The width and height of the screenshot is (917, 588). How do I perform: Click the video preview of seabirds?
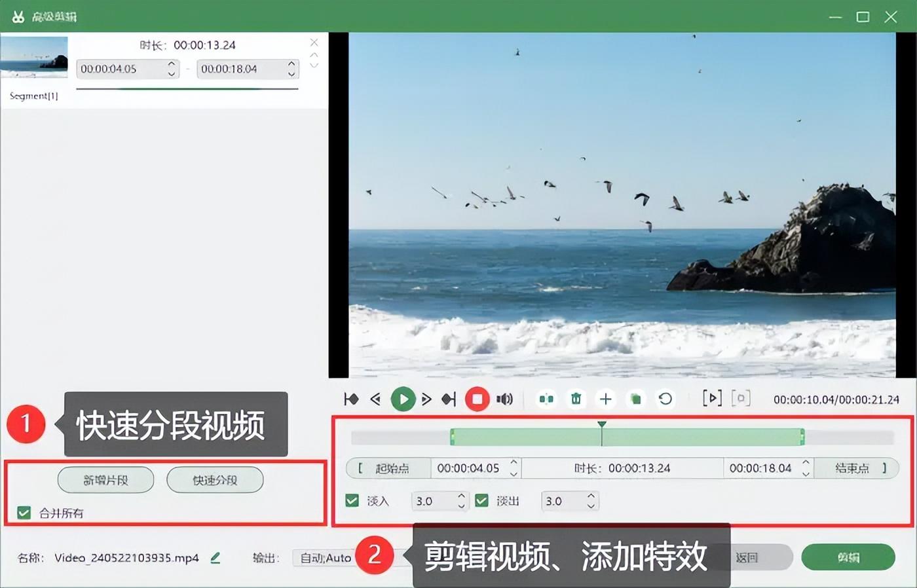(622, 205)
